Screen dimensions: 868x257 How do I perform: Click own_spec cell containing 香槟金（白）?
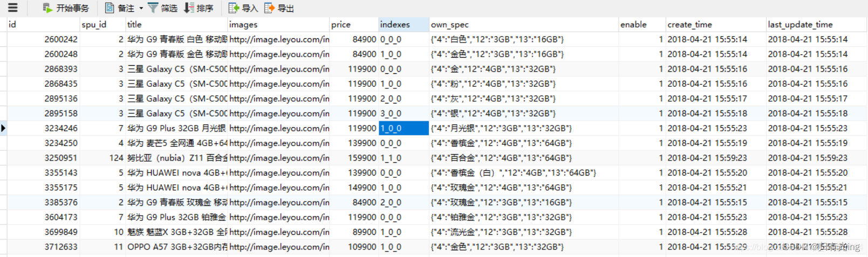coord(524,172)
